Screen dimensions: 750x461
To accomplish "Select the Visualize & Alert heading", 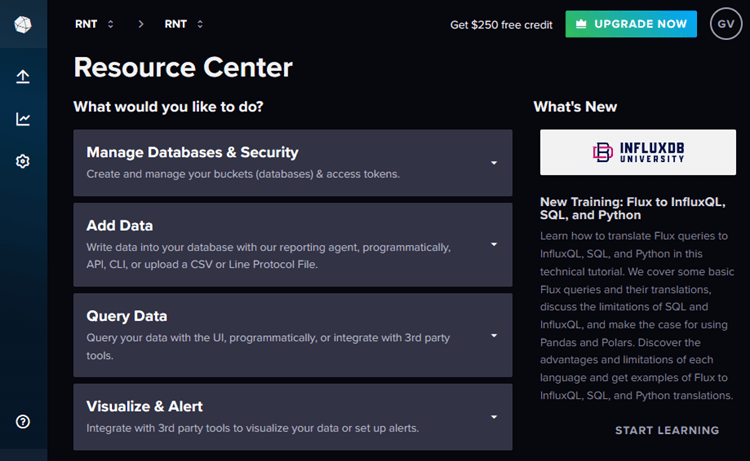I will (x=144, y=406).
